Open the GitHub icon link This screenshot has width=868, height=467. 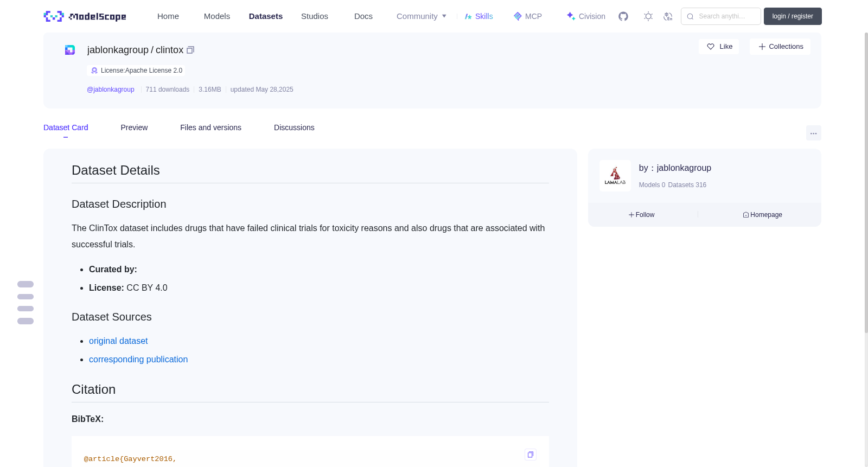(x=623, y=16)
